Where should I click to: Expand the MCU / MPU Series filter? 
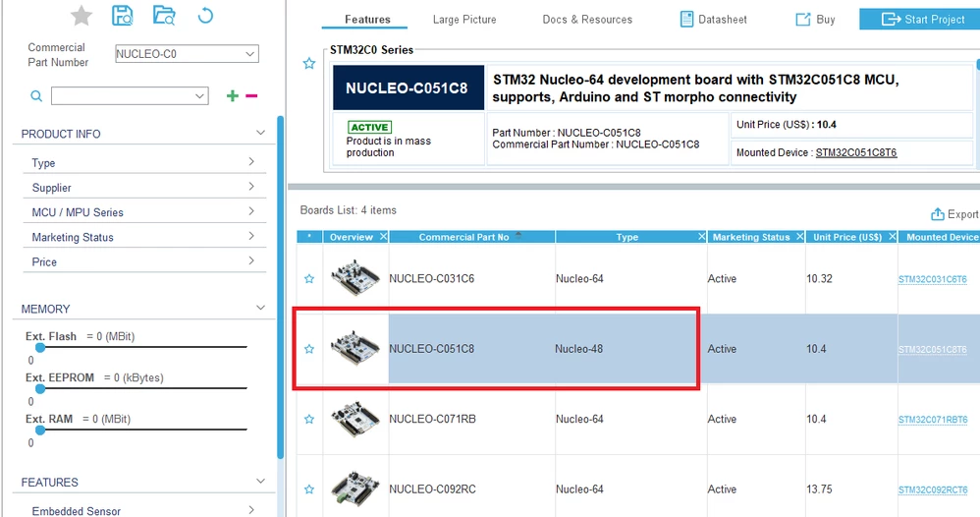coord(251,211)
